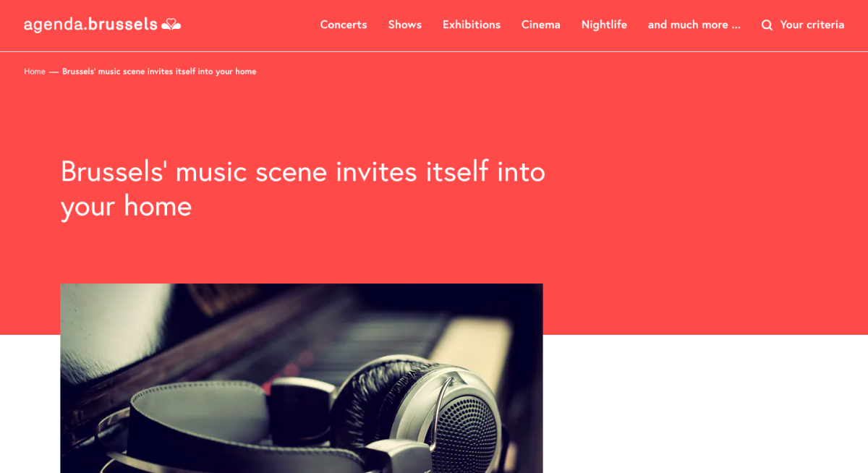Screen dimensions: 868x473
Task: Select Exhibitions in the top navigation
Action: (472, 25)
